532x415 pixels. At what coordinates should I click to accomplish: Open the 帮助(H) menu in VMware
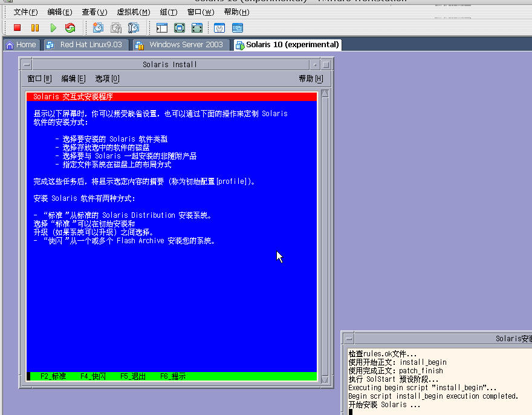[x=236, y=12]
